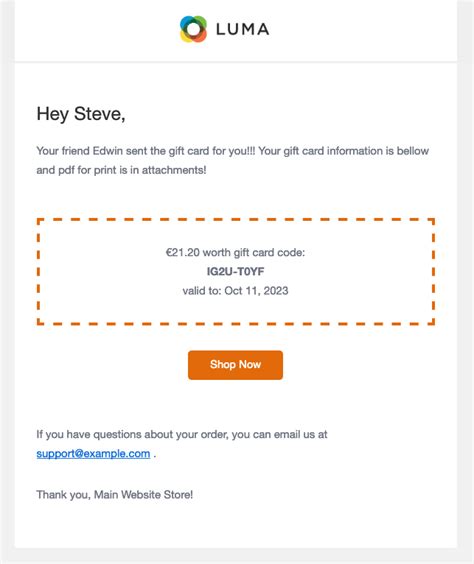
Task: Click the valid to Oct 11, 2023 line
Action: pyautogui.click(x=235, y=291)
